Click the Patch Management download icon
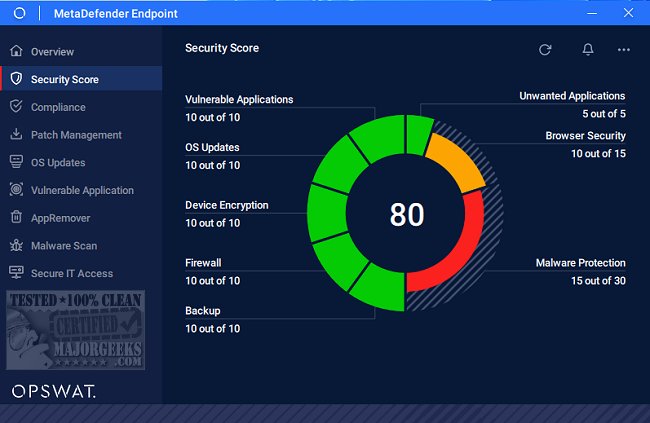The image size is (650, 423). pos(16,134)
